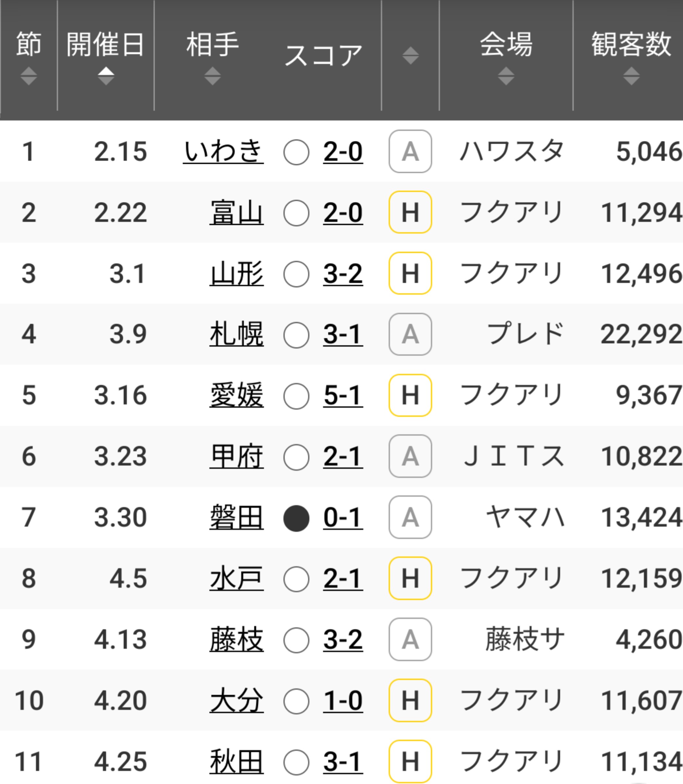This screenshot has height=784, width=683.
Task: Open the 5-1 score link
Action: [x=343, y=395]
